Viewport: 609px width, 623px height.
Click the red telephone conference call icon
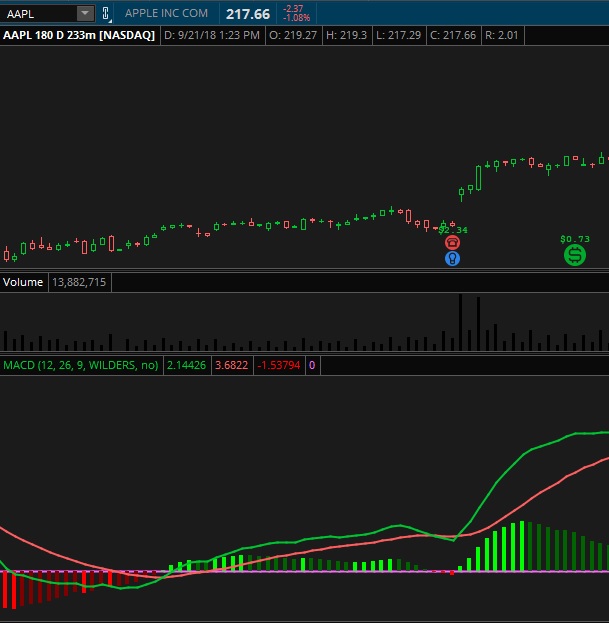point(452,242)
